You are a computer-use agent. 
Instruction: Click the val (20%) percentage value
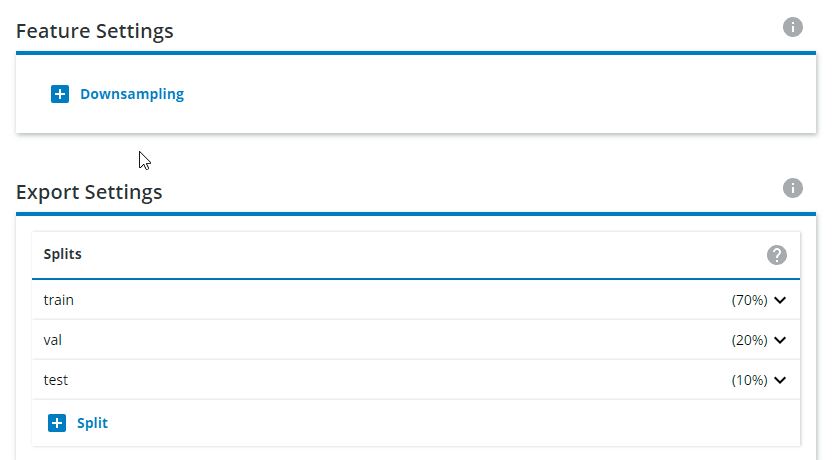tap(749, 340)
